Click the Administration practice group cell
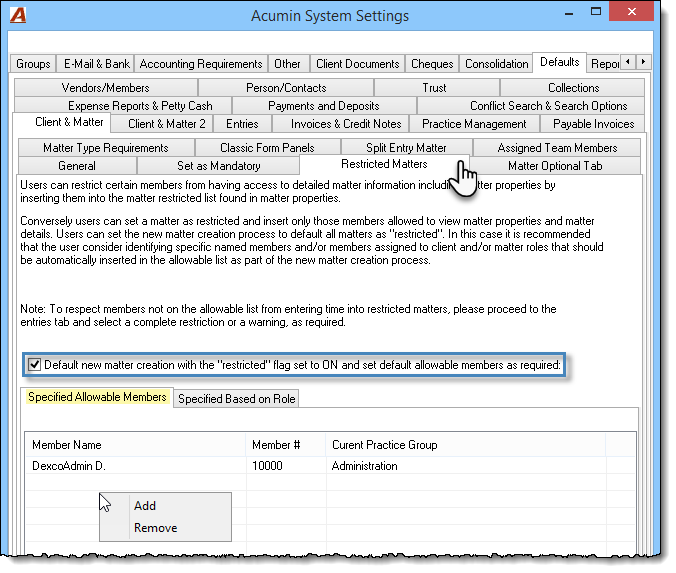This screenshot has width=676, height=573. pos(466,466)
